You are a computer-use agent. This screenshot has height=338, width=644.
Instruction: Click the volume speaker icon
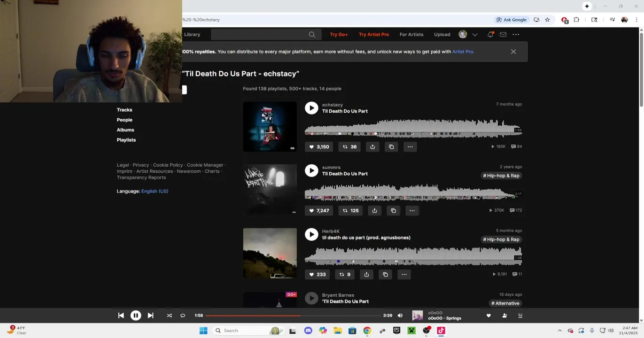(400, 316)
